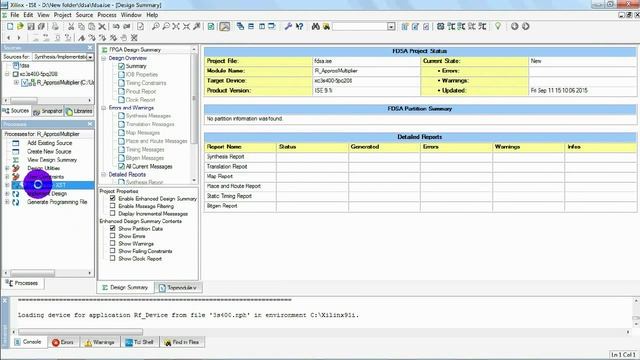Select View Design Summary process
Image resolution: width=640 pixels, height=360 pixels.
pos(52,160)
